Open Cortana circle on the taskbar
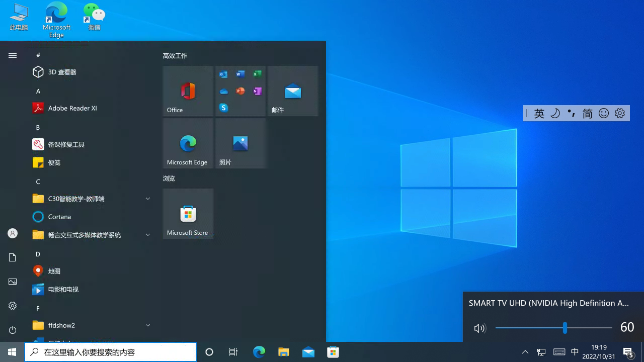 [209, 352]
